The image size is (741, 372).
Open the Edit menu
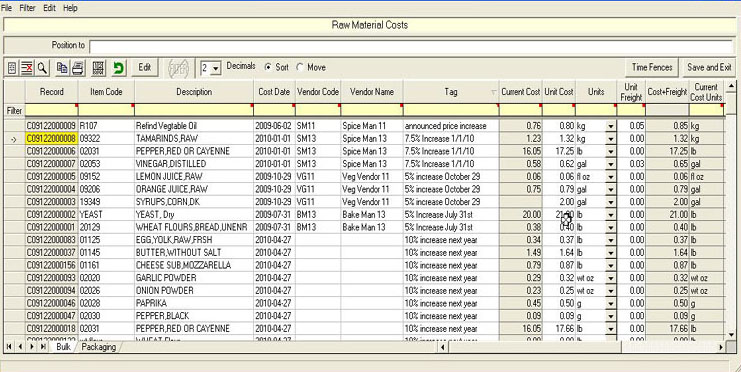point(49,8)
